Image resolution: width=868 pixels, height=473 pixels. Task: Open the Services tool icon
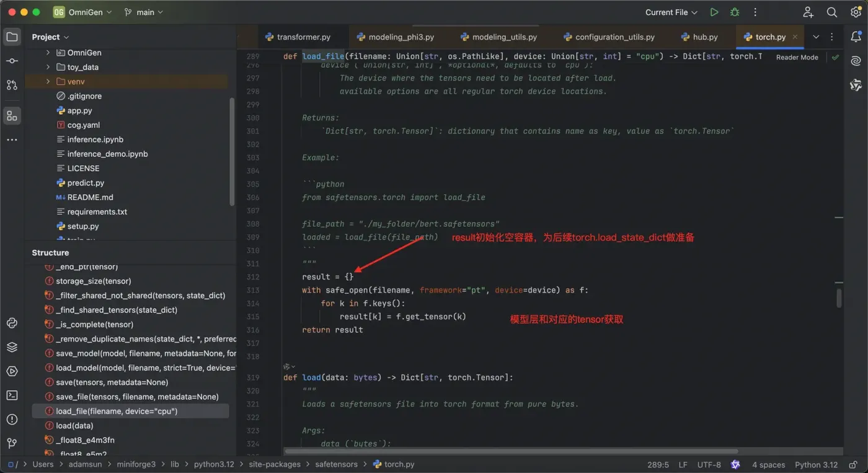(x=12, y=371)
